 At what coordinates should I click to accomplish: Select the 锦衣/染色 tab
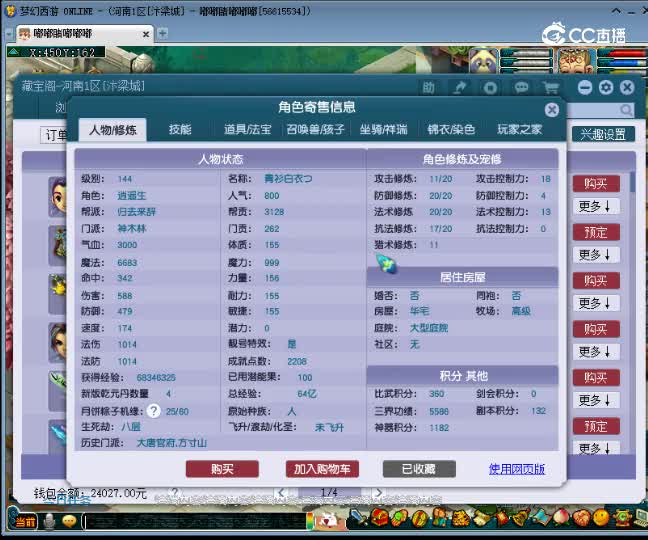pos(451,130)
